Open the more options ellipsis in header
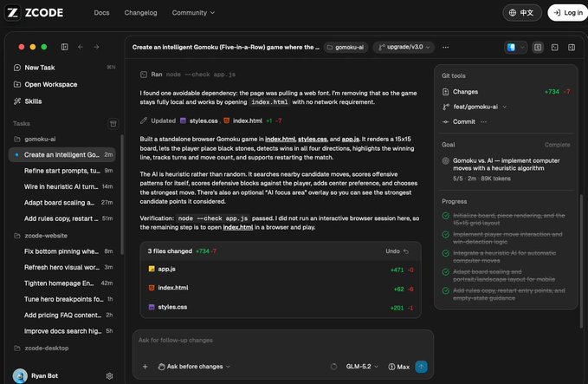This screenshot has width=588, height=384. (x=445, y=48)
